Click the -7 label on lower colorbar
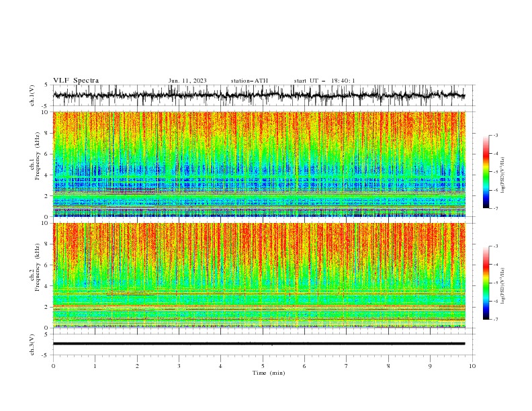 coord(496,319)
